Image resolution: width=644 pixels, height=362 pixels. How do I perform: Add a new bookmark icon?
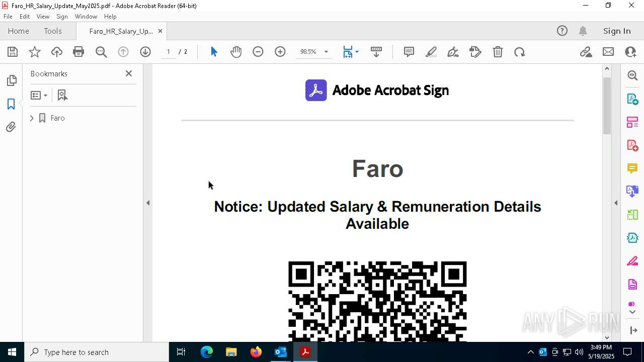62,95
